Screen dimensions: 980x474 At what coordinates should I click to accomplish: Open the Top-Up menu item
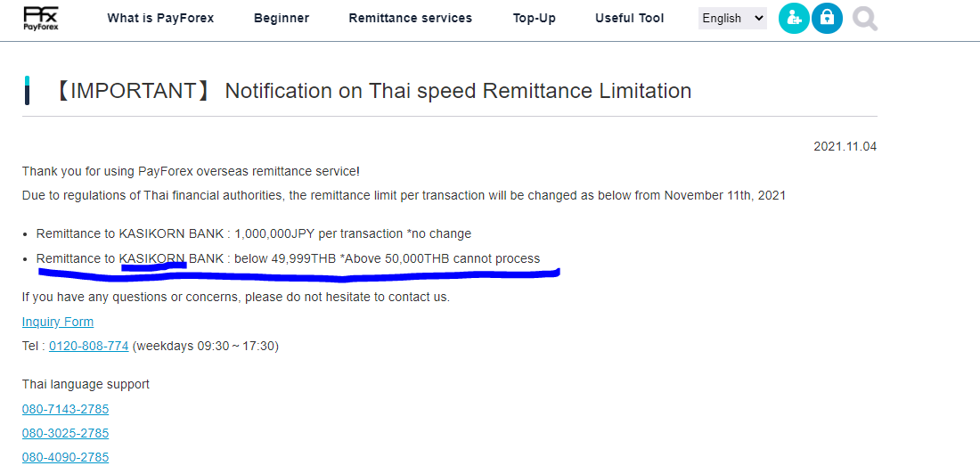[x=535, y=18]
